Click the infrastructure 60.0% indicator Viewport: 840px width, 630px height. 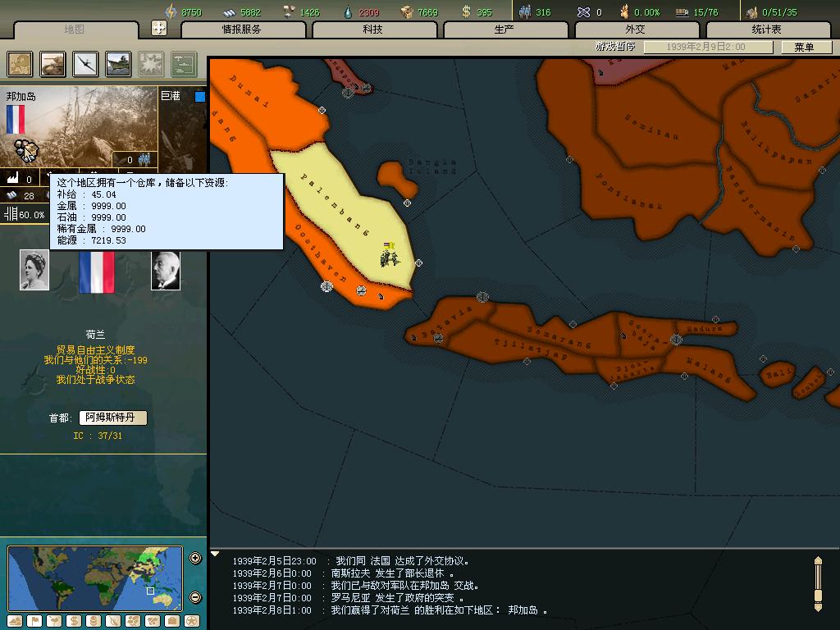pos(25,214)
